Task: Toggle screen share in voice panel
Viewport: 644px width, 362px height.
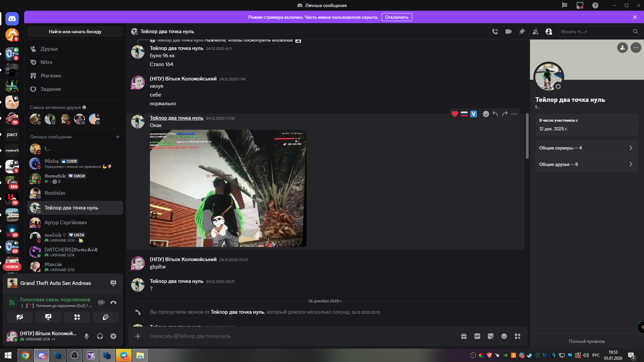Action: pyautogui.click(x=48, y=317)
